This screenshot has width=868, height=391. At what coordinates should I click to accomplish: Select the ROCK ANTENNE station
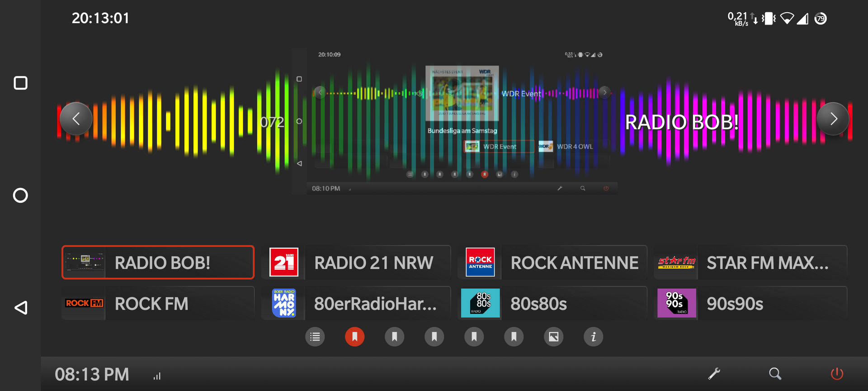tap(552, 262)
